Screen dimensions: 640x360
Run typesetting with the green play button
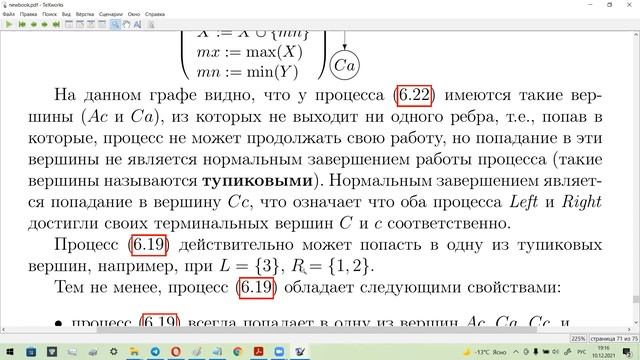coord(9,24)
